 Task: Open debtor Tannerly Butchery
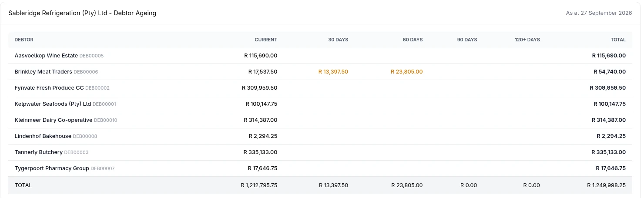38,152
